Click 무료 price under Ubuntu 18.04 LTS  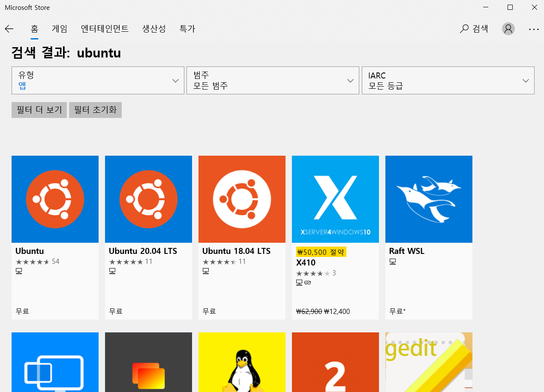tap(209, 311)
